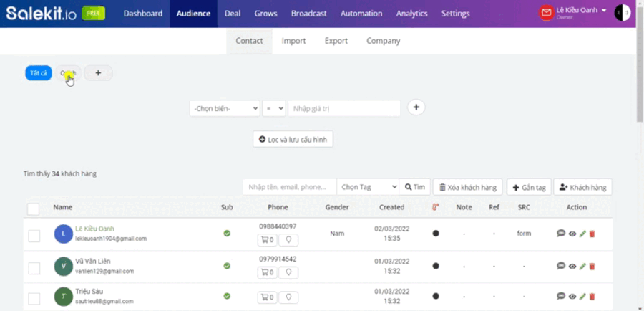Click the Khách hàng add button
The height and width of the screenshot is (311, 644).
(x=582, y=187)
